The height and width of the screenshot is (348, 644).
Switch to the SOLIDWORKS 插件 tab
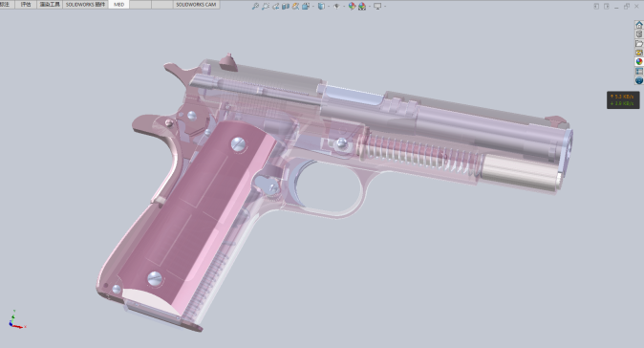tap(85, 5)
